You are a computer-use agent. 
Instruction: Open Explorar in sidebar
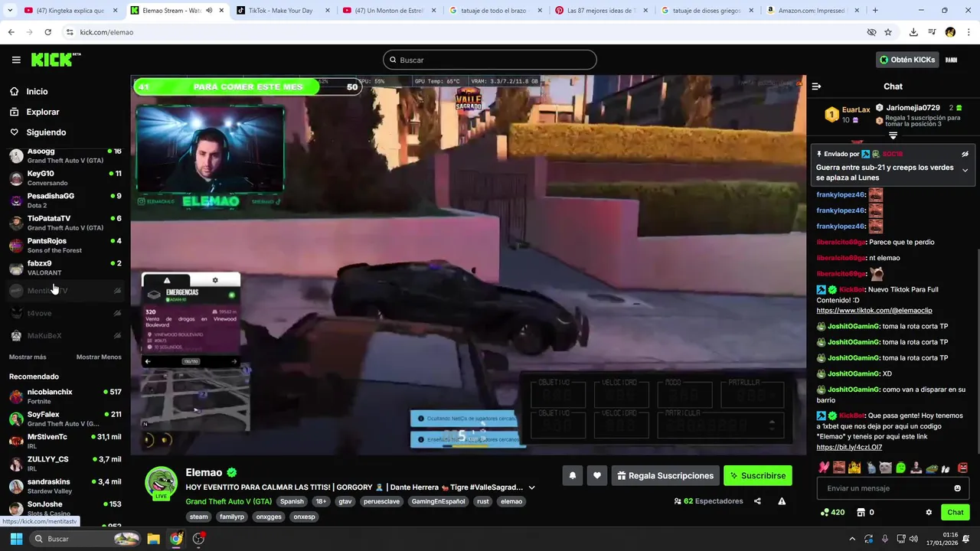[42, 112]
